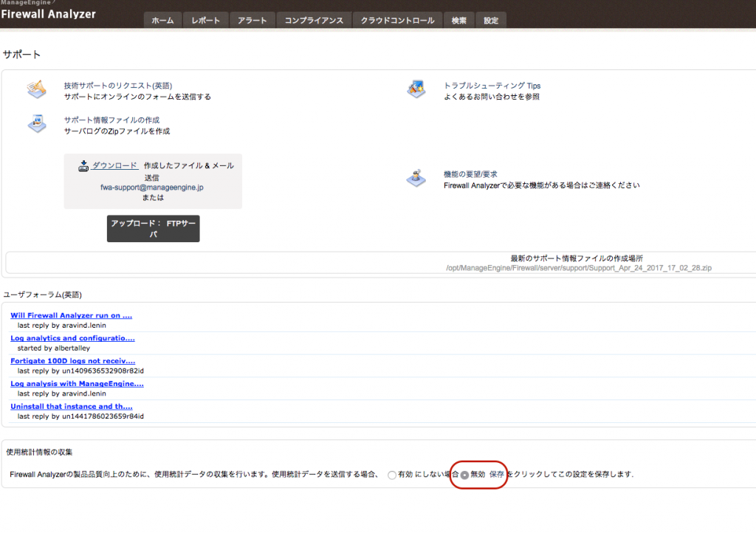The image size is (756, 533).
Task: Open forum post 'Log analysis with ManageEngine....'
Action: (x=77, y=384)
